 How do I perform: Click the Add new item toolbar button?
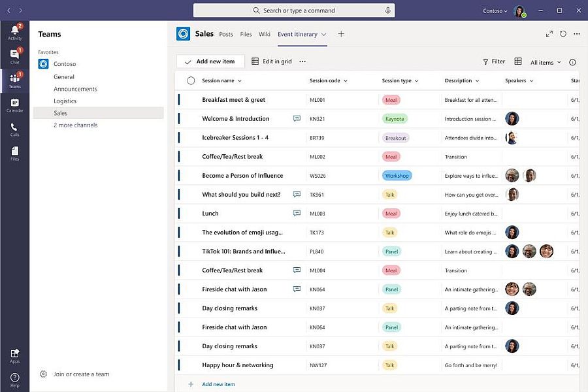[210, 61]
